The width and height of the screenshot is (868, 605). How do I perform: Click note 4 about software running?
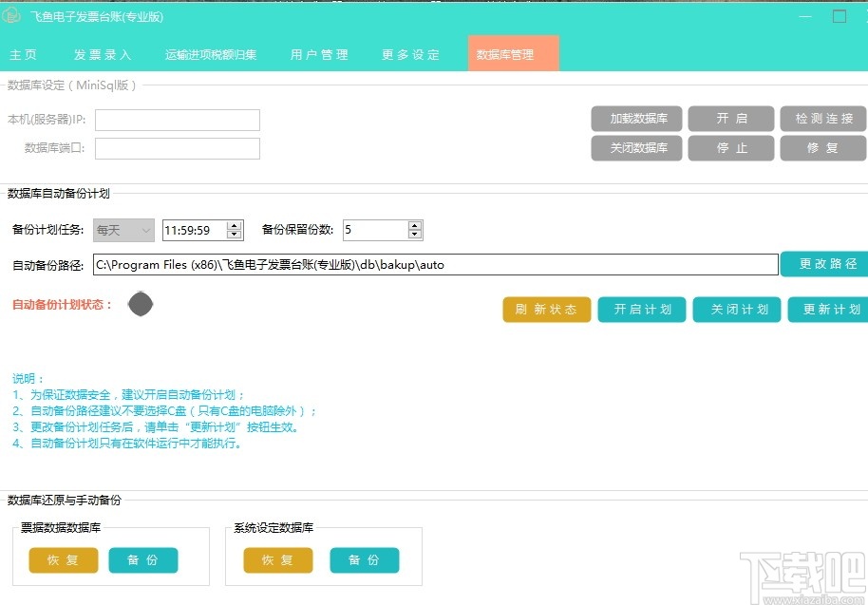pos(126,443)
